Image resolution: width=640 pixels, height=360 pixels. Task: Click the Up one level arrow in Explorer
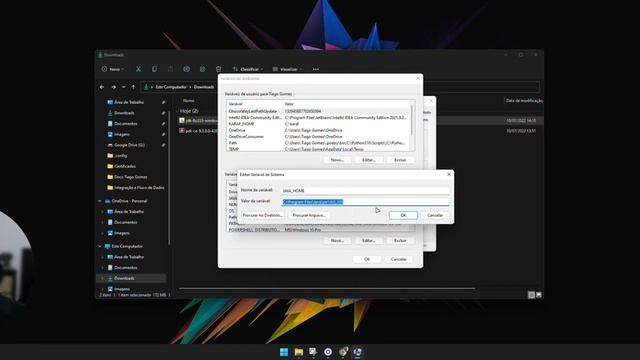(x=133, y=87)
